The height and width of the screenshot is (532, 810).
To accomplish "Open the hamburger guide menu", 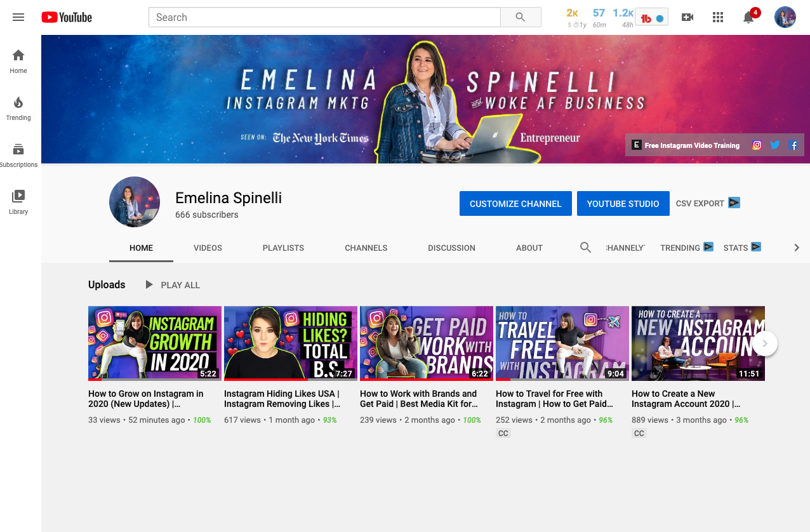I will (18, 17).
